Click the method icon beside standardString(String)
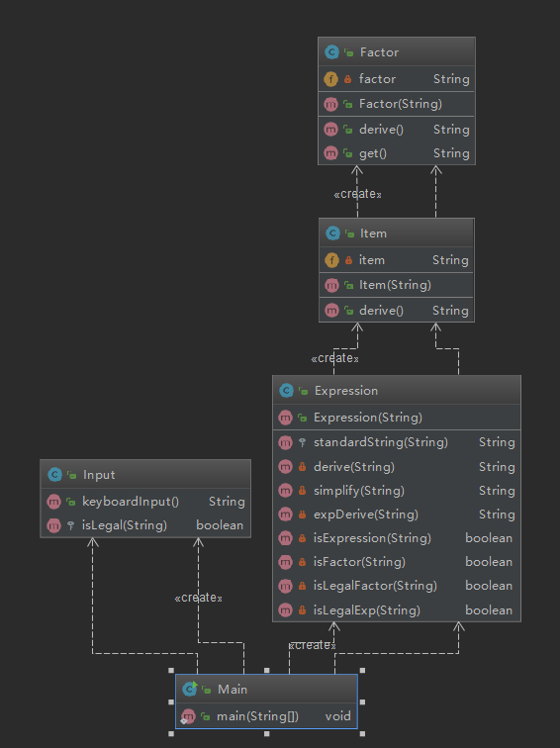The width and height of the screenshot is (560, 748). pos(285,442)
